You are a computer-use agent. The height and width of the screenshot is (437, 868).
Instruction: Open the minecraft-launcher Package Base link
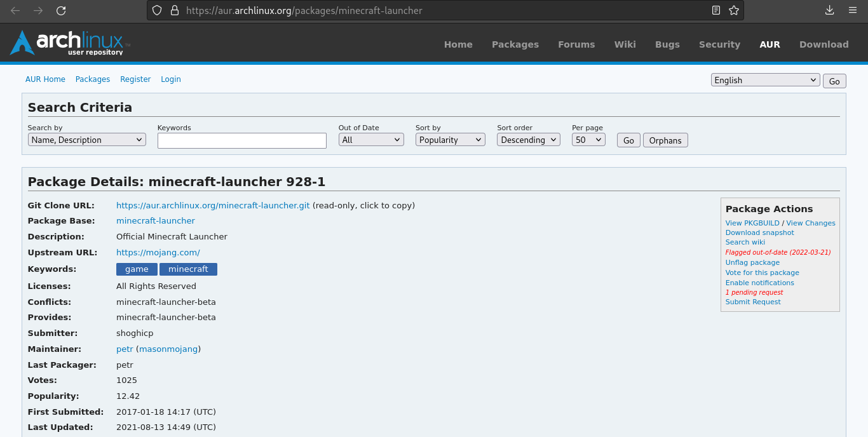coord(156,221)
